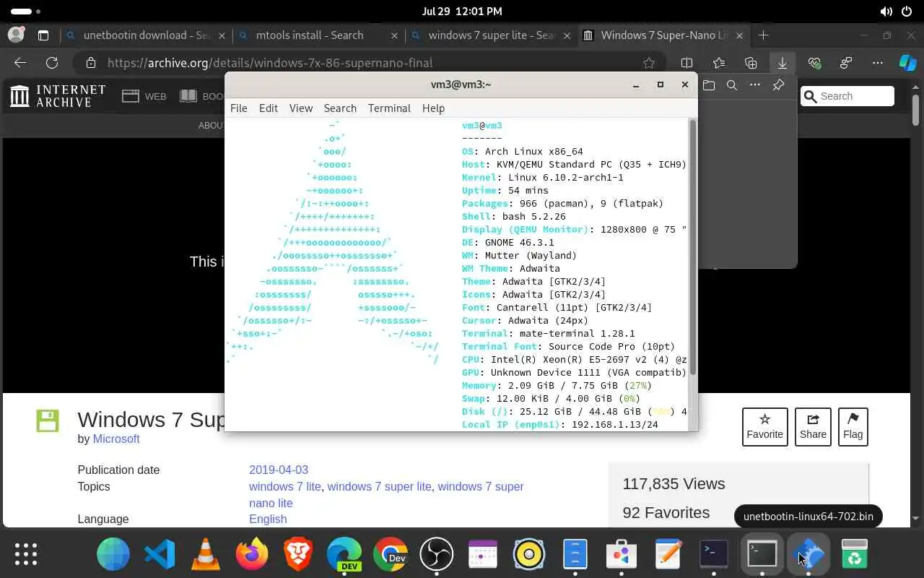The width and height of the screenshot is (924, 578).
Task: Click the browser back arrow
Action: [x=20, y=63]
